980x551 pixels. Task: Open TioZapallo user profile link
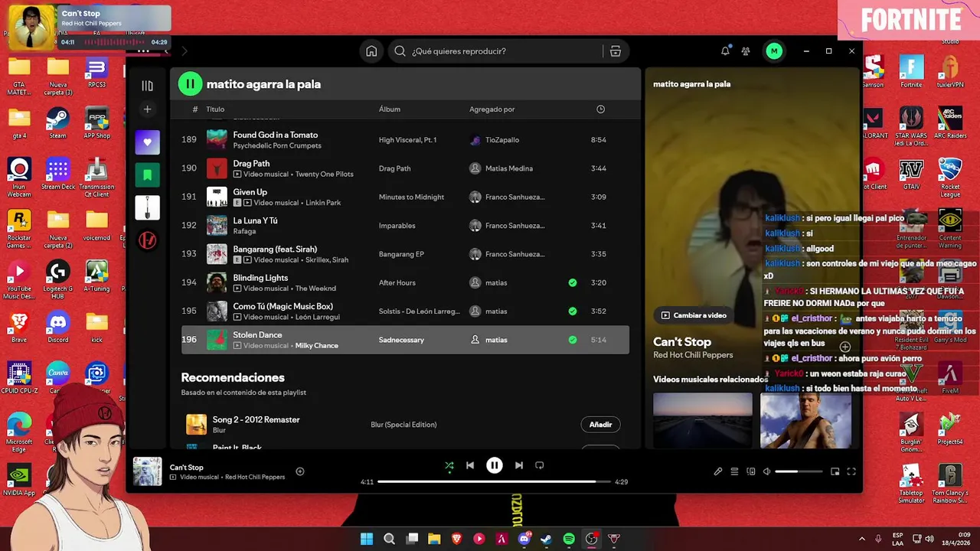[x=502, y=140]
